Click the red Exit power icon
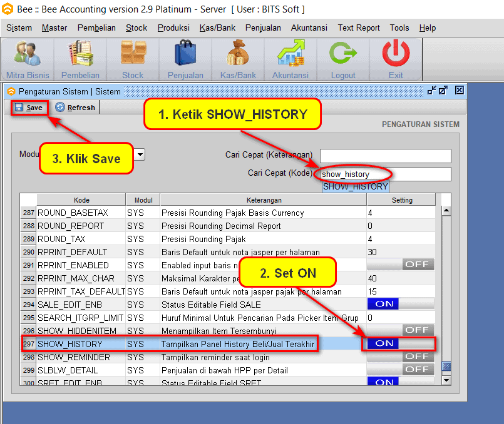This screenshot has width=504, height=424. [x=396, y=59]
